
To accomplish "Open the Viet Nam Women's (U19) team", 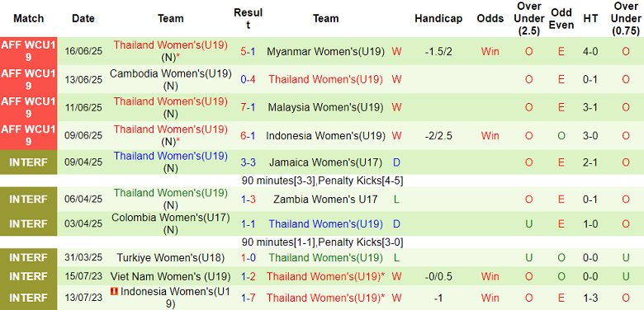I will [x=171, y=277].
